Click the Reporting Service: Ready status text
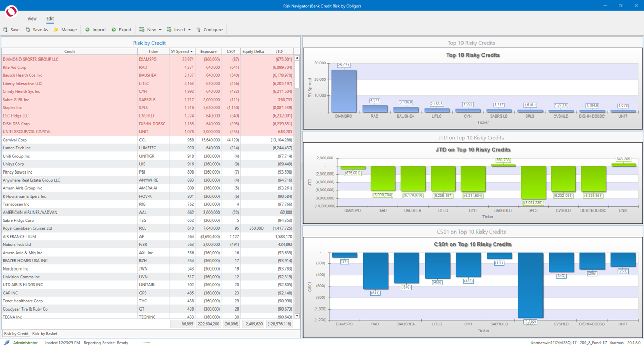 [x=106, y=343]
